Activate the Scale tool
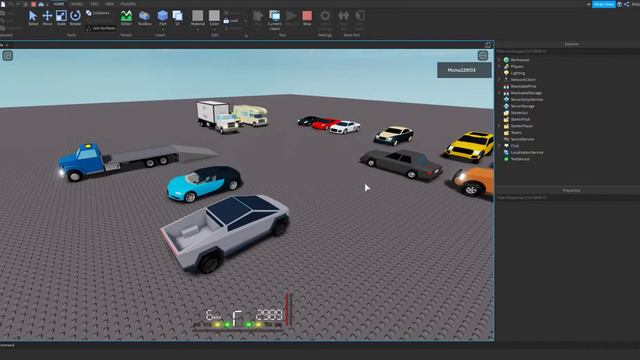The image size is (640, 360). [x=61, y=18]
